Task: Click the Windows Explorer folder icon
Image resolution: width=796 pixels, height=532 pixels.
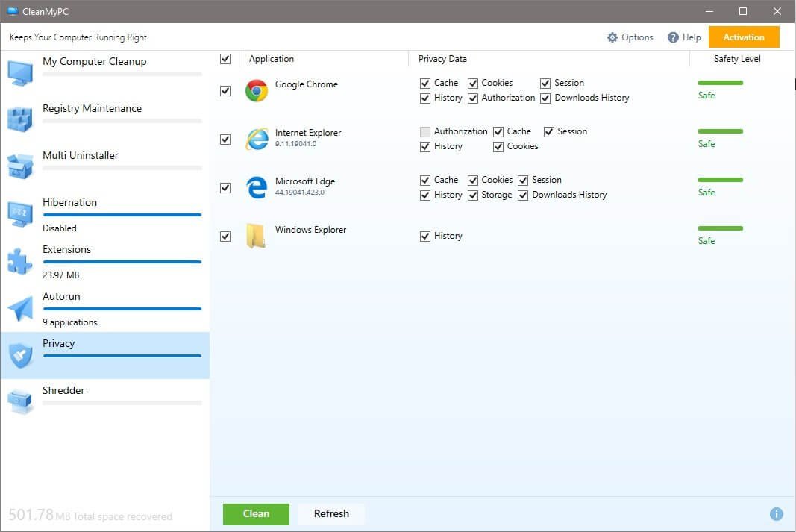Action: (257, 236)
